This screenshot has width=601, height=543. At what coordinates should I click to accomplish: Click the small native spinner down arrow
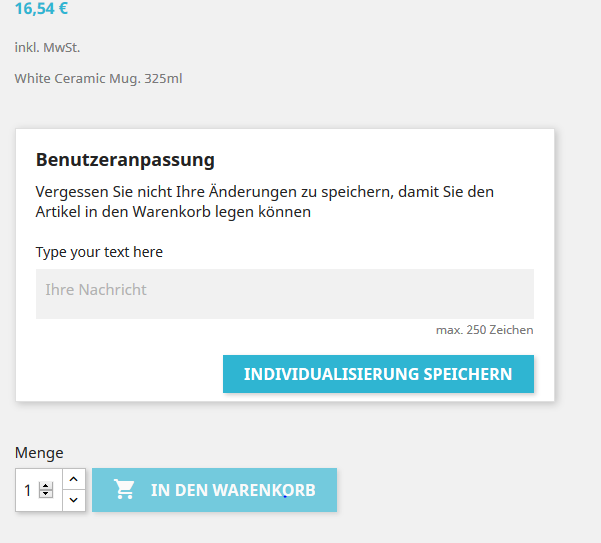(x=46, y=494)
